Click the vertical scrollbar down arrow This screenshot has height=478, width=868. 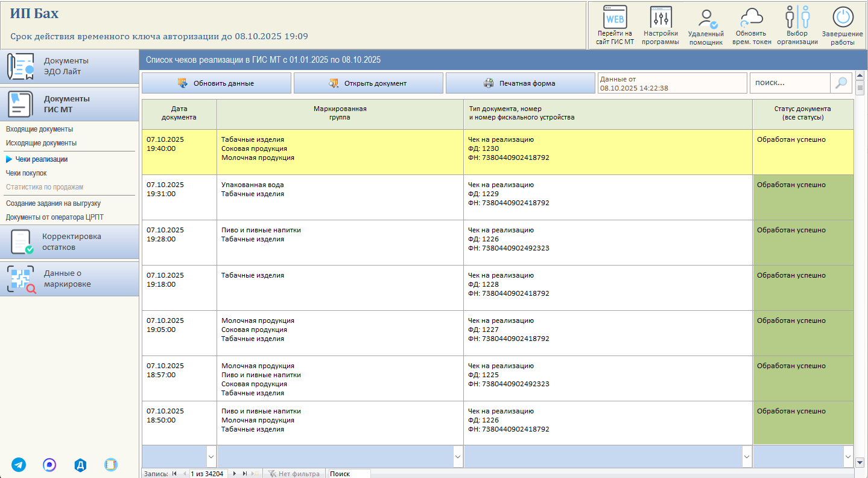tap(860, 463)
